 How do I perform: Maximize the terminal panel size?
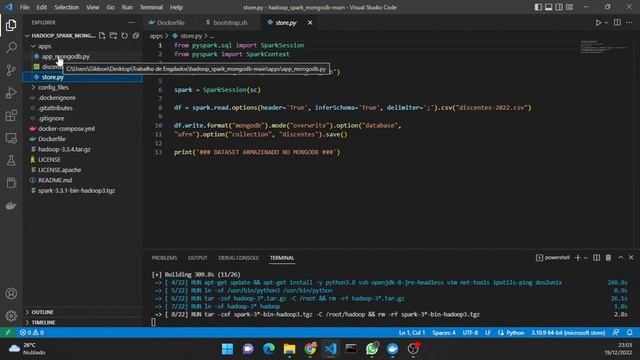[x=620, y=258]
